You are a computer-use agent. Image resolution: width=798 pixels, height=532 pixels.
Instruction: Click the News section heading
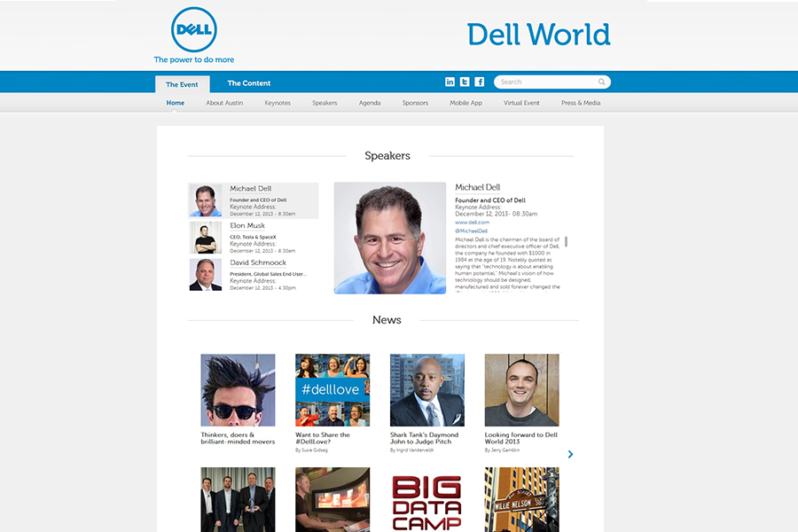click(x=387, y=320)
